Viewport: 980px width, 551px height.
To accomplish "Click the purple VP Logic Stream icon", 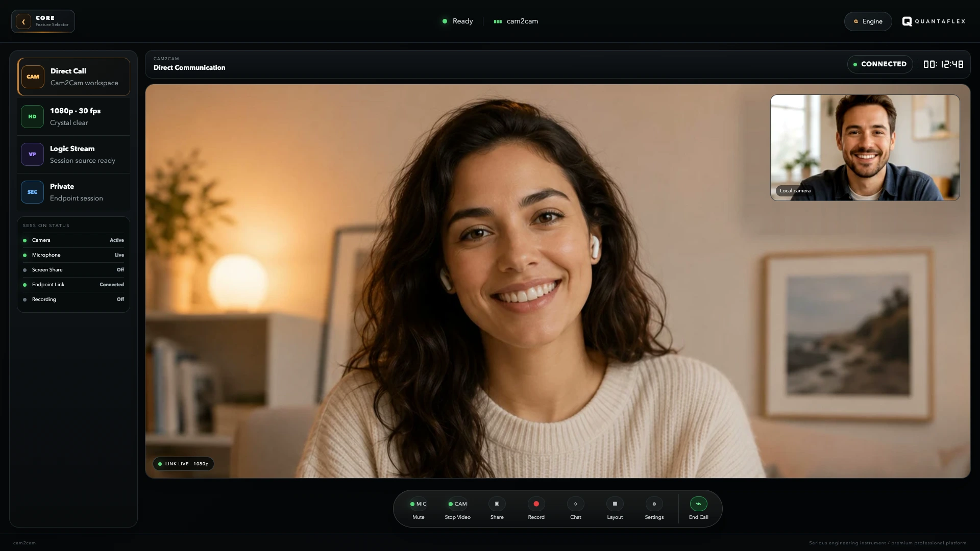I will [32, 154].
